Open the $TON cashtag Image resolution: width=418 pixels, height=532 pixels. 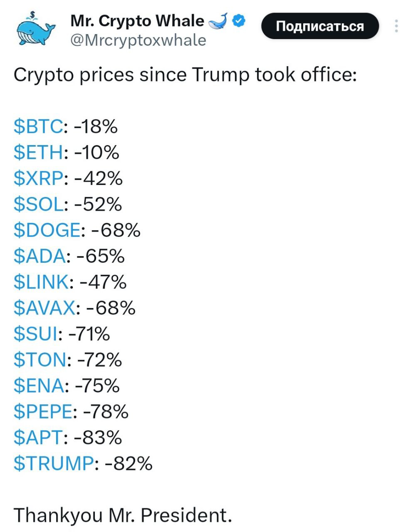click(40, 360)
